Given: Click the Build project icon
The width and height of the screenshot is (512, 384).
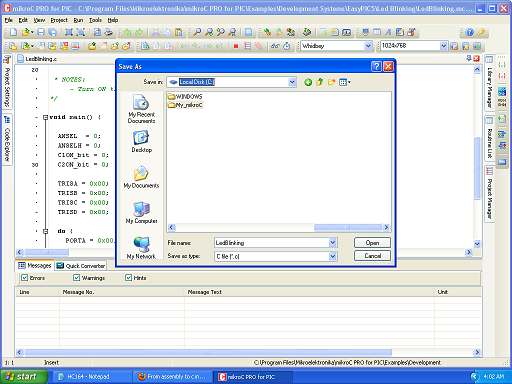Looking at the screenshot, I should pos(267,32).
